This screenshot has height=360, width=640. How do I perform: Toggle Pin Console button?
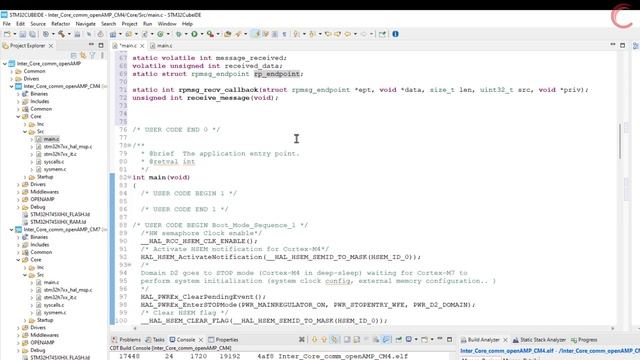(398, 339)
